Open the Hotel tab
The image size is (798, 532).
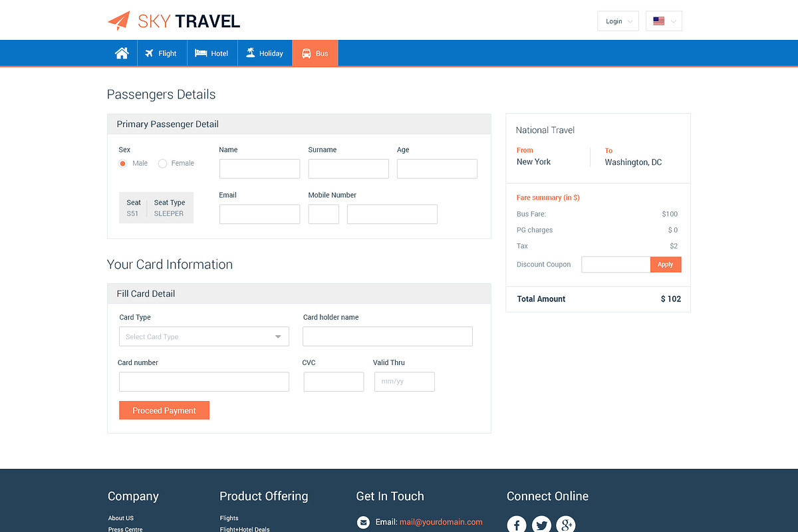pyautogui.click(x=212, y=53)
